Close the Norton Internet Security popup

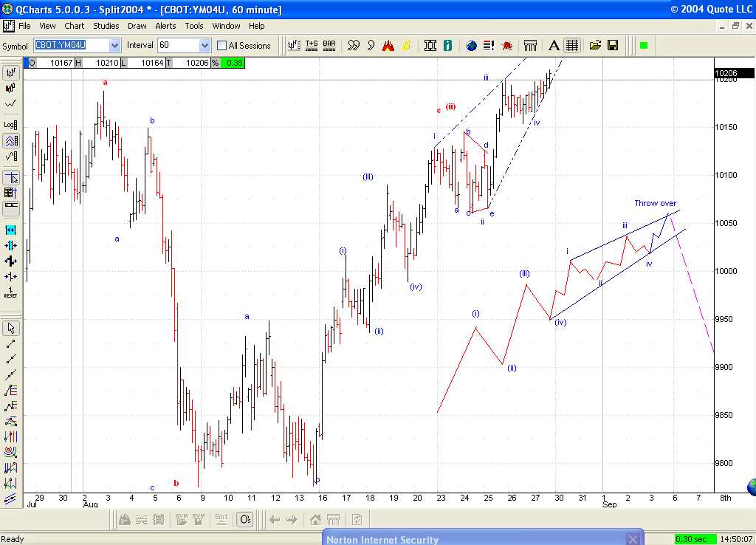[633, 539]
